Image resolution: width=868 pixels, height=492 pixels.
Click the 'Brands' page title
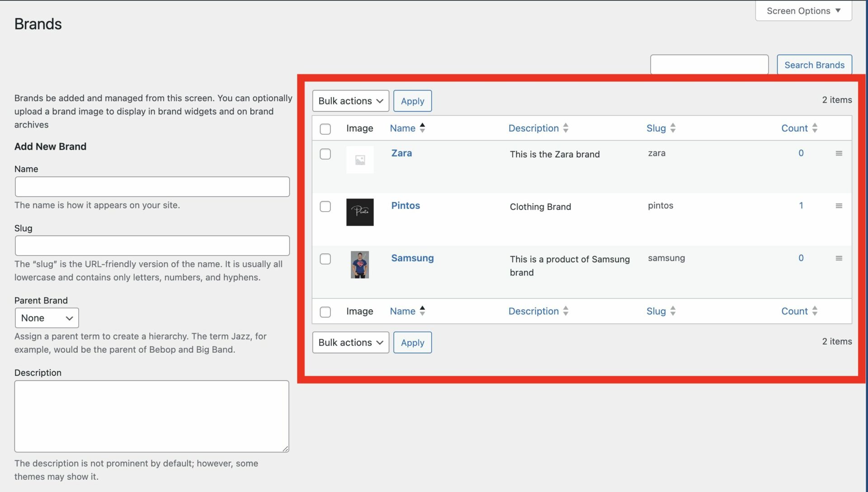point(38,24)
